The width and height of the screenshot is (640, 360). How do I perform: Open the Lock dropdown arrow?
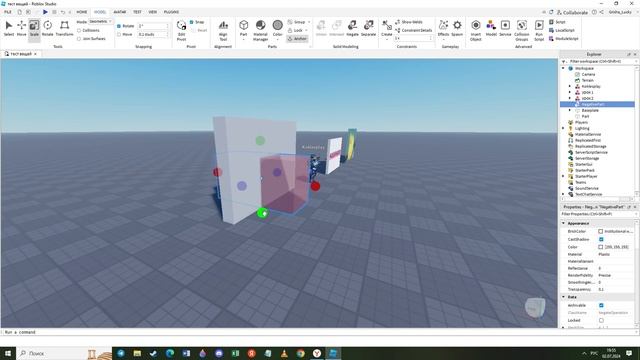pyautogui.click(x=306, y=31)
